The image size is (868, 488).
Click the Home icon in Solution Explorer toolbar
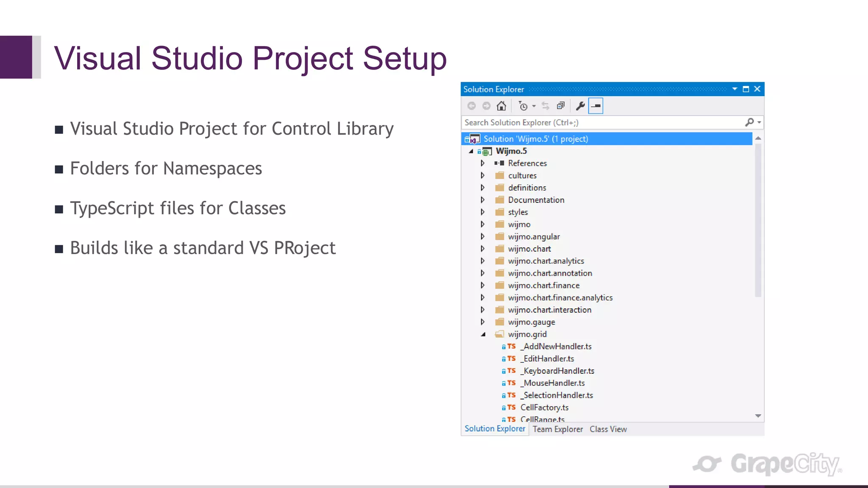point(501,106)
